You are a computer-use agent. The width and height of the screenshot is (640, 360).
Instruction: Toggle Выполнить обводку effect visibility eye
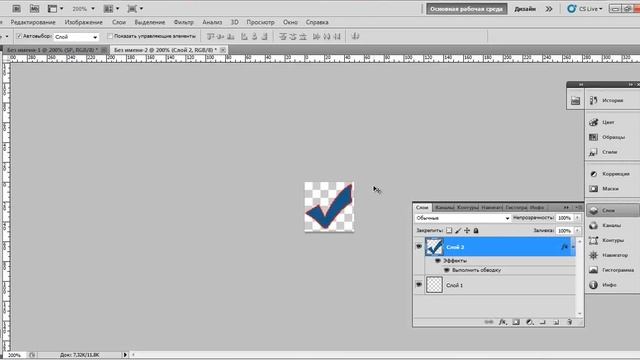(447, 270)
